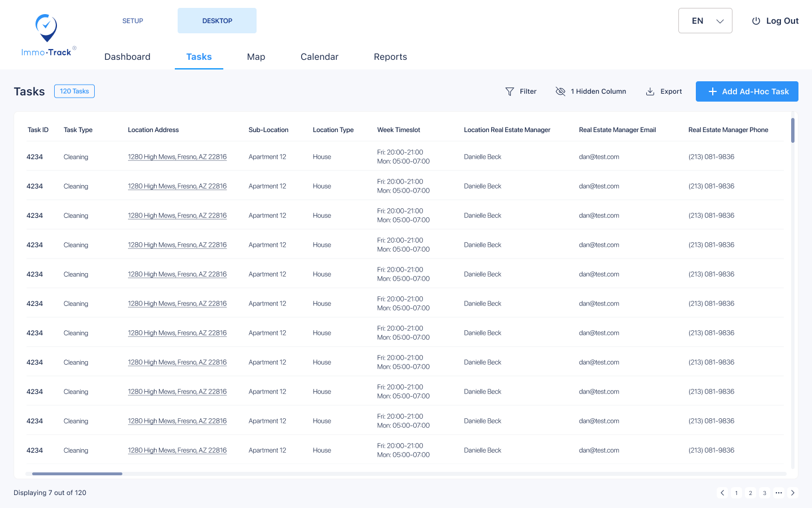Viewport: 812px width, 508px height.
Task: Click the vertical table scrollbar thumb
Action: pos(793,130)
